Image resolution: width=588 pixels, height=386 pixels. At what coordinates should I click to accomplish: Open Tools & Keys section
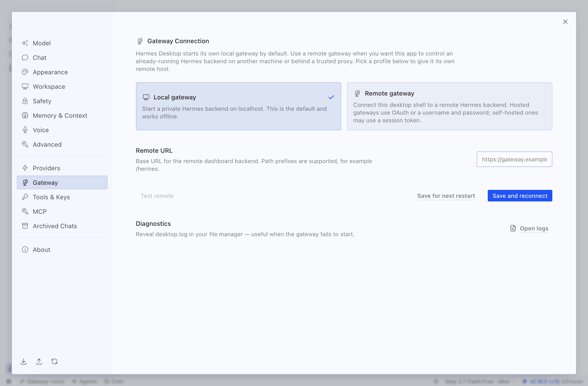(x=62, y=197)
